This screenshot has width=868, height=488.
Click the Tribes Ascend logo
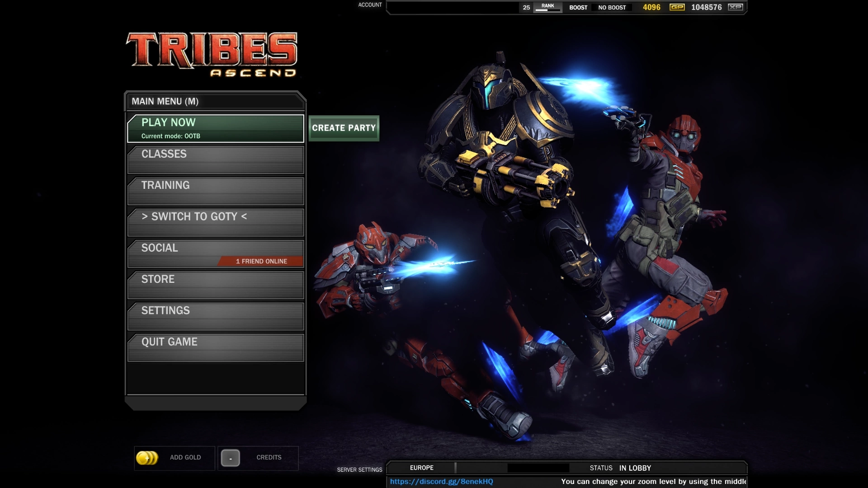tap(212, 55)
